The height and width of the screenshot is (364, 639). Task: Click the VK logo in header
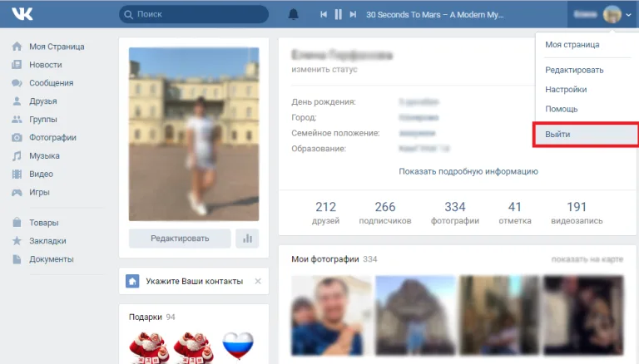(22, 14)
